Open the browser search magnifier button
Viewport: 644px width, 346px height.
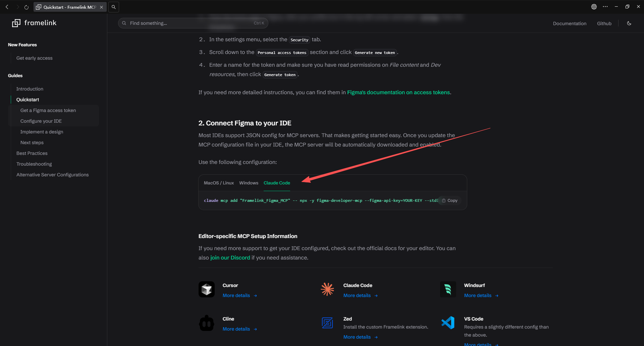[x=114, y=7]
